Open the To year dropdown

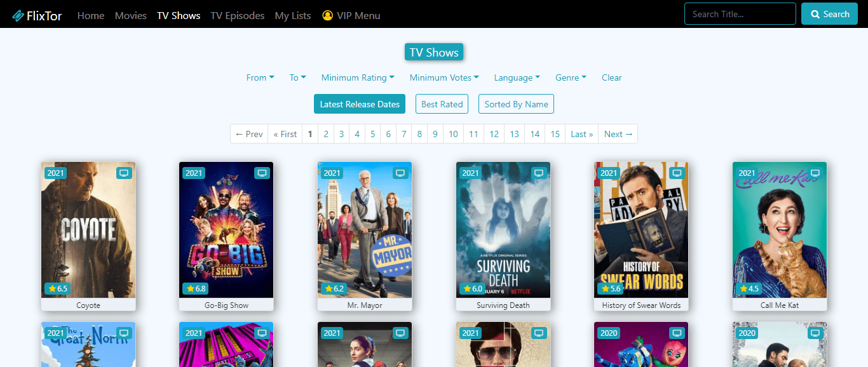(x=298, y=77)
